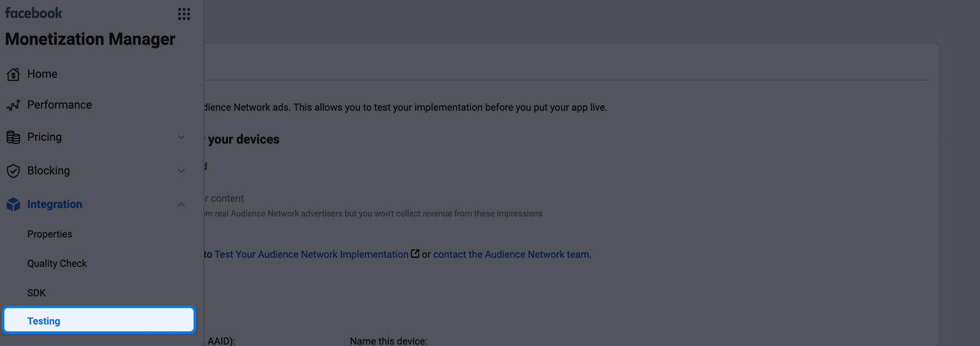Click the external-link icon after Implementation
The height and width of the screenshot is (346, 980).
pyautogui.click(x=415, y=254)
